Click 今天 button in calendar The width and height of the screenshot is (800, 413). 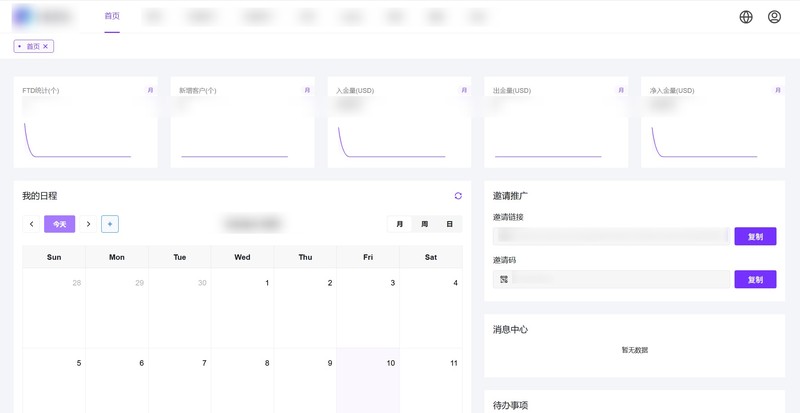pos(59,224)
